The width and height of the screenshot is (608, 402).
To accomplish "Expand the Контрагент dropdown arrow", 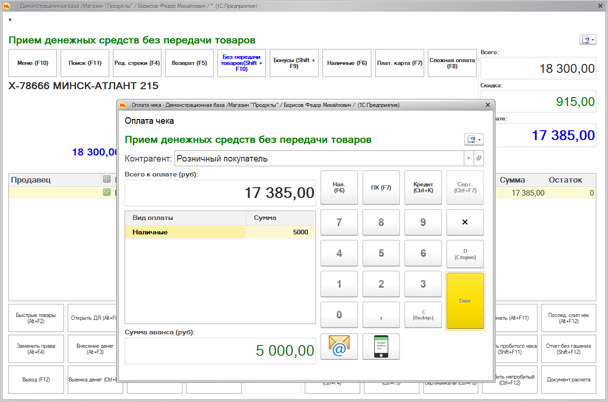I will [x=469, y=158].
